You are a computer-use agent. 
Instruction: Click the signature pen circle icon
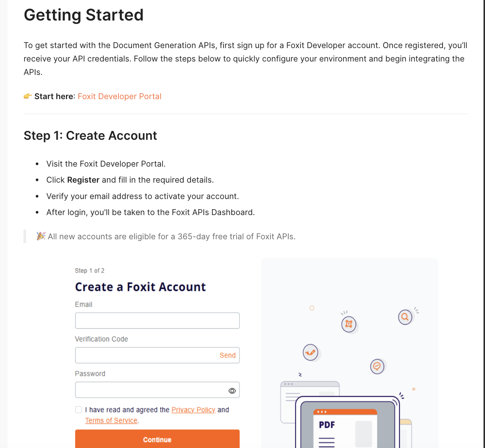310,352
